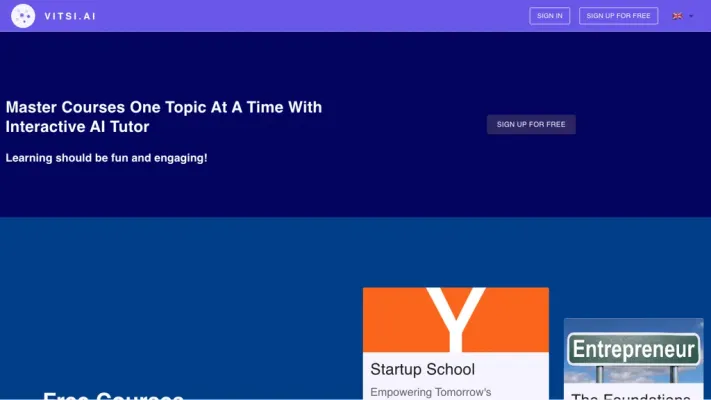Click the Free Courses section heading

coord(113,396)
